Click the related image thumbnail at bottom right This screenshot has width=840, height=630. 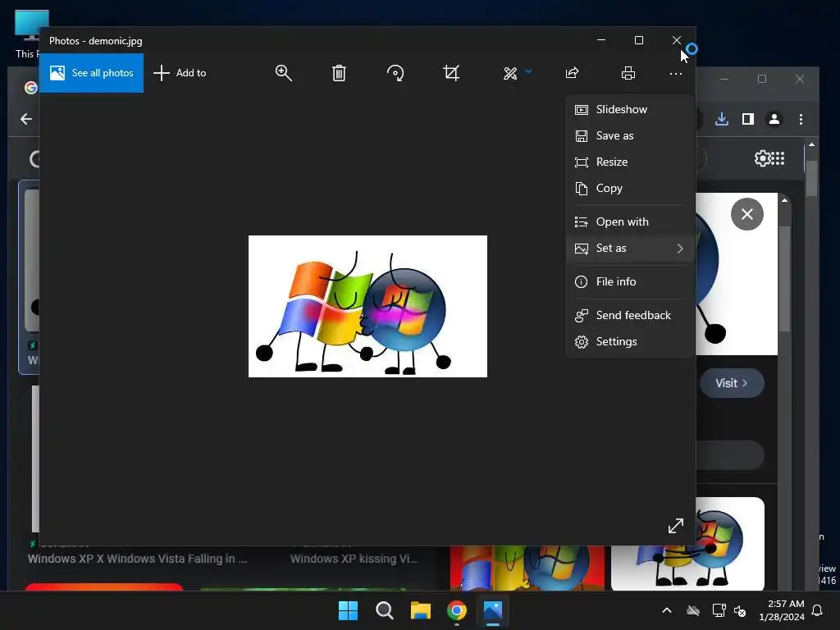pos(687,544)
